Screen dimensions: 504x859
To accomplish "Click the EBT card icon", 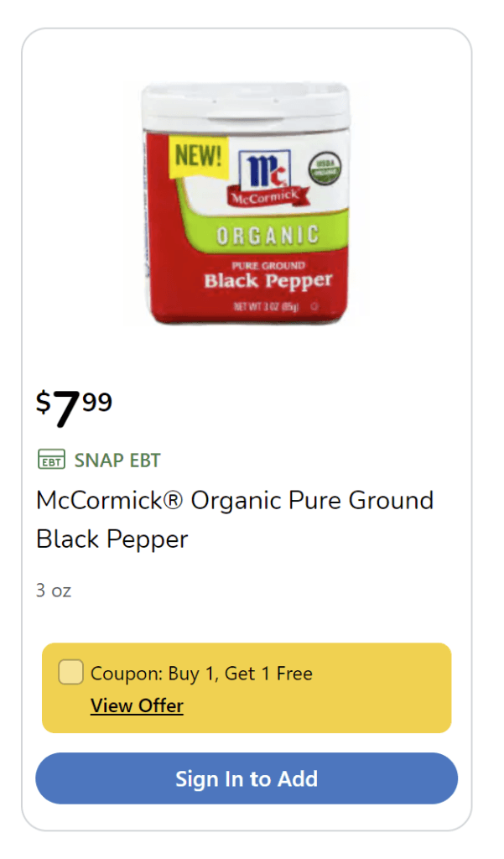I will point(51,460).
